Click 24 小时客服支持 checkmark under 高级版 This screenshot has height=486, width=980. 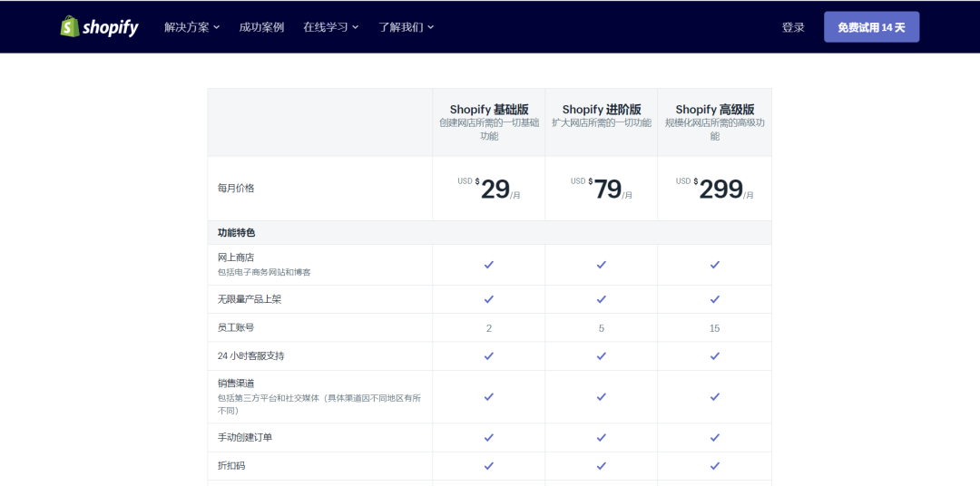click(x=715, y=356)
